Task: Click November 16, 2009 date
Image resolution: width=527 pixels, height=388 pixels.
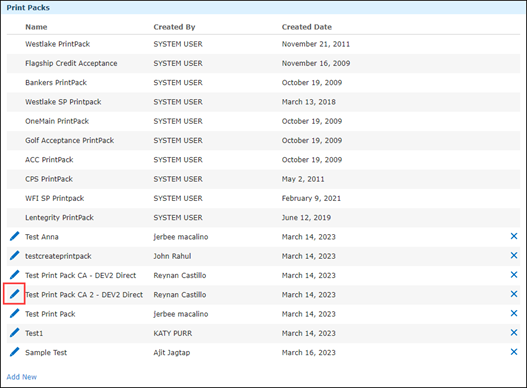Action: click(x=316, y=63)
